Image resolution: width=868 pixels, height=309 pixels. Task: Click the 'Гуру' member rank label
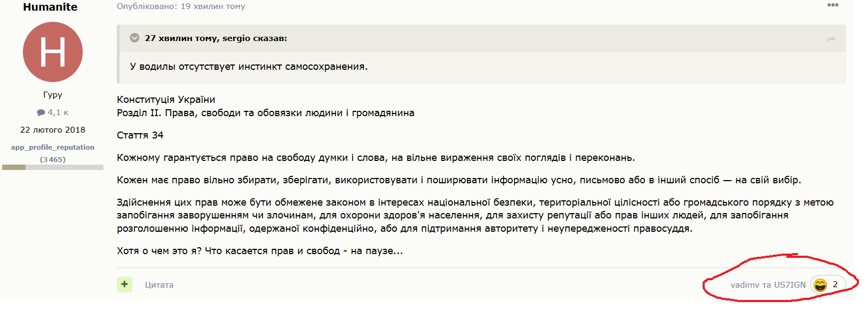tap(53, 95)
